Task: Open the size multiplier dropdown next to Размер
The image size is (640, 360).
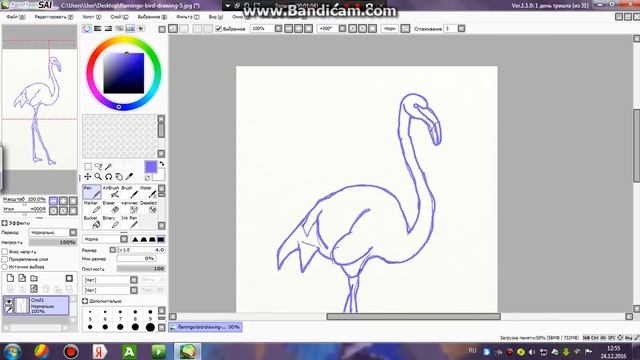Action: pyautogui.click(x=113, y=250)
